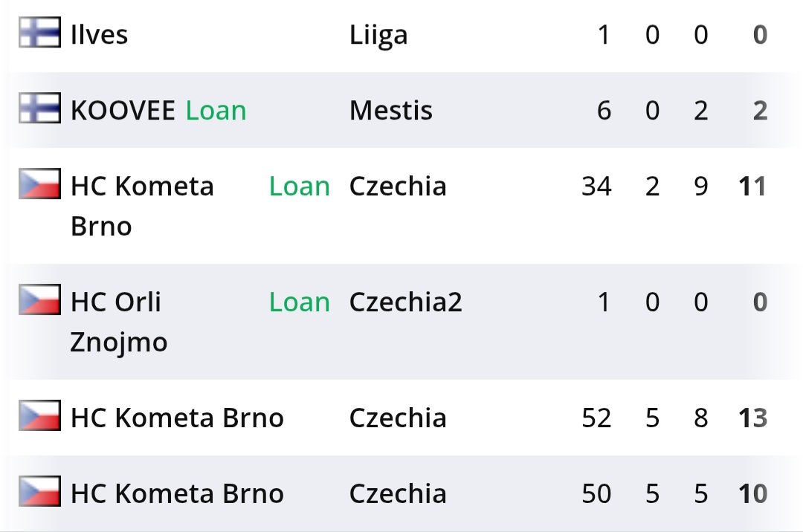The width and height of the screenshot is (803, 532).
Task: Click the Loan label next to KOOVEE
Action: (216, 111)
